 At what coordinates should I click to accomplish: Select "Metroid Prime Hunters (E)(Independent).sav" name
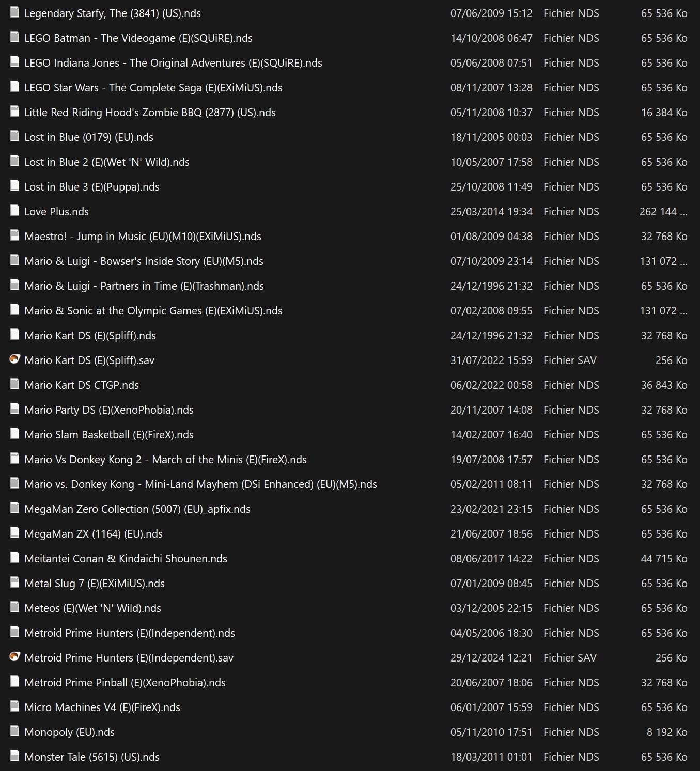129,658
